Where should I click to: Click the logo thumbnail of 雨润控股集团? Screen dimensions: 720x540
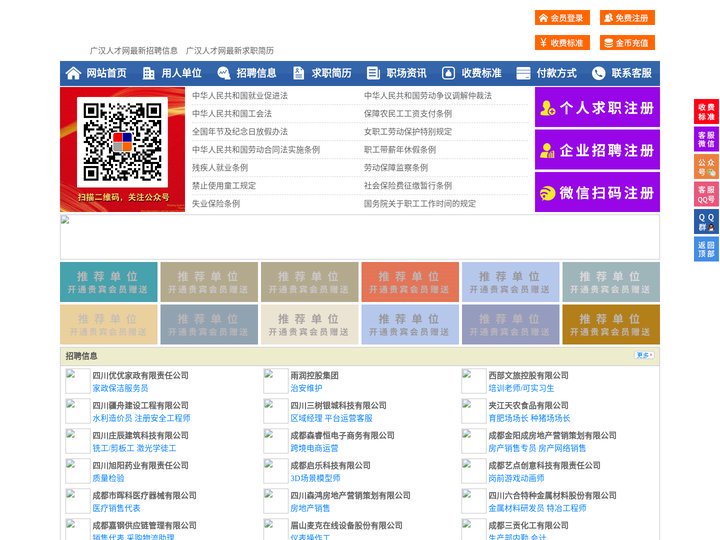pyautogui.click(x=276, y=381)
